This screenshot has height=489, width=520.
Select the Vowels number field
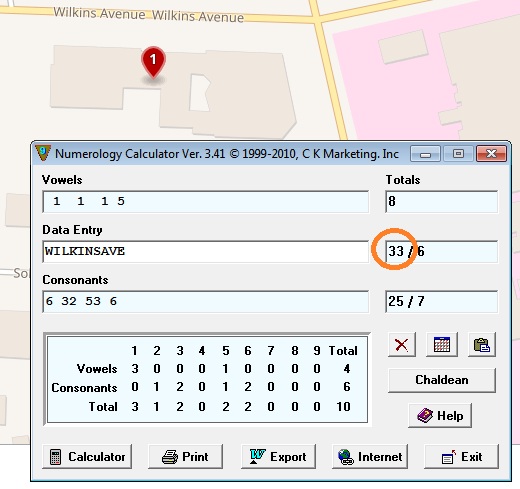tap(206, 201)
